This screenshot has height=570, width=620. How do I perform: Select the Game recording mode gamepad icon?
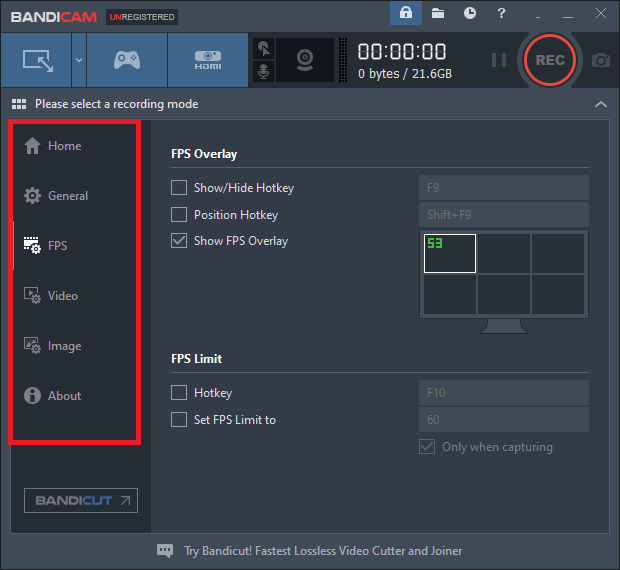coord(127,60)
